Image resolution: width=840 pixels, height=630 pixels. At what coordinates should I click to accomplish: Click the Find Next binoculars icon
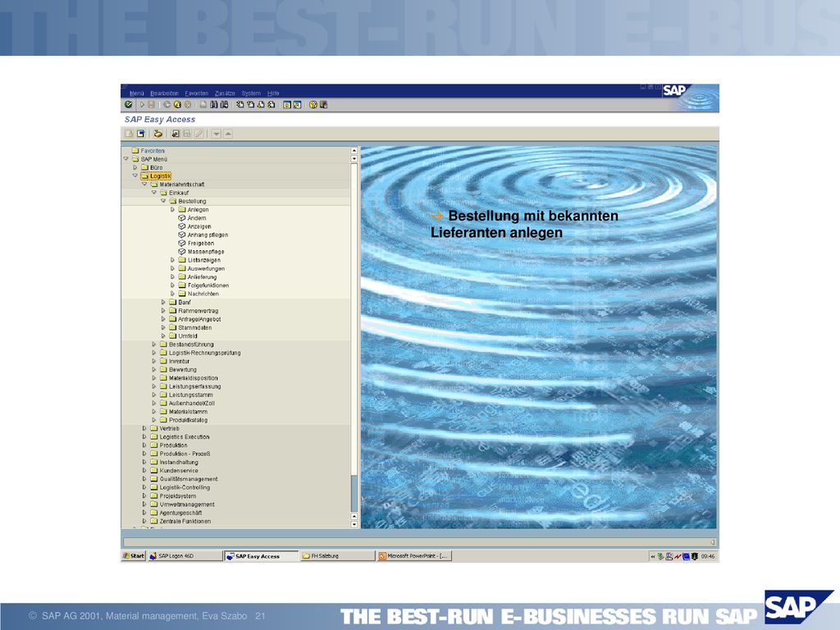click(x=224, y=104)
